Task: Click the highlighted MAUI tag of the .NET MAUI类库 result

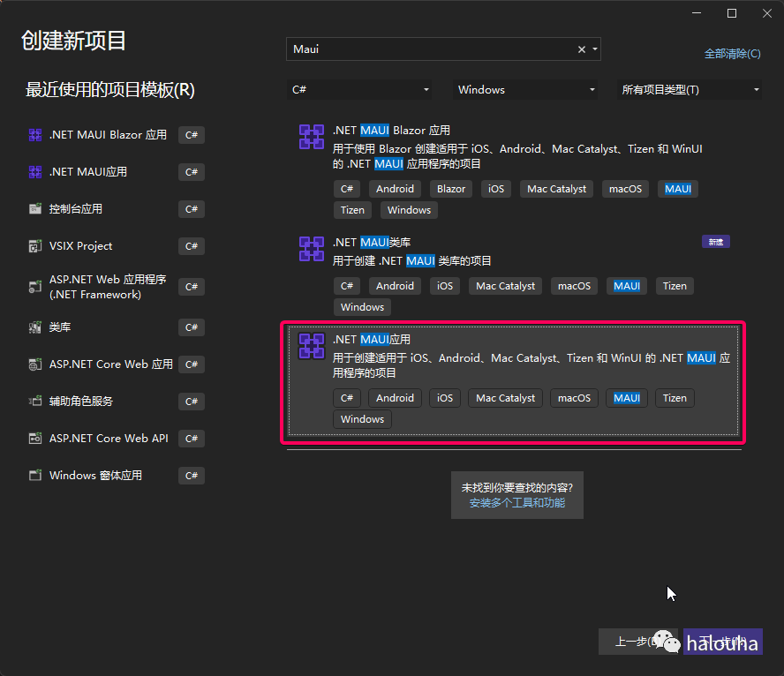Action: (x=627, y=286)
